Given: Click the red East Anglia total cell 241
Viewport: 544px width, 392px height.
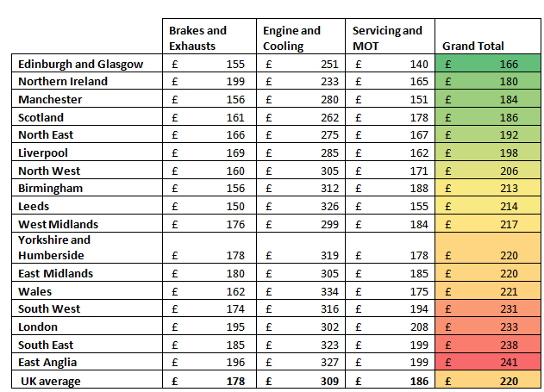Looking at the screenshot, I should (489, 363).
